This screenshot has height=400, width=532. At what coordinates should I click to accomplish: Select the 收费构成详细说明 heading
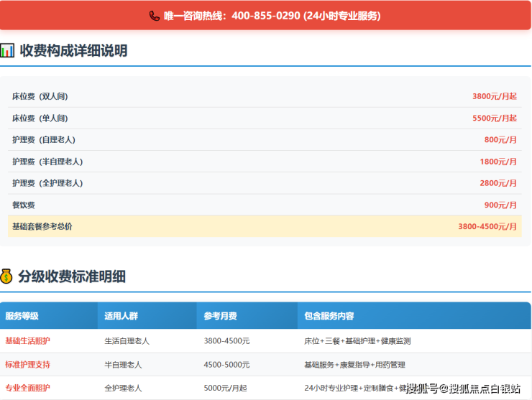(x=73, y=50)
